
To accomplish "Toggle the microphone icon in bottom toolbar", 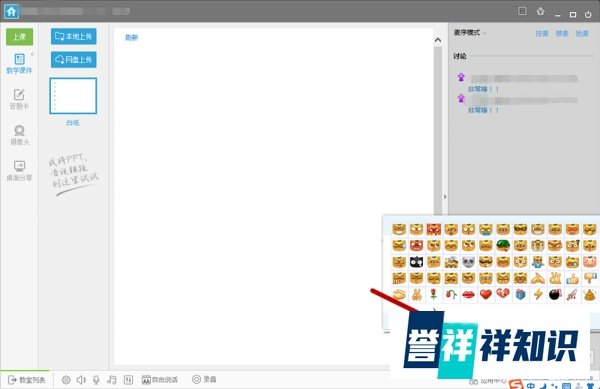I will (x=96, y=379).
